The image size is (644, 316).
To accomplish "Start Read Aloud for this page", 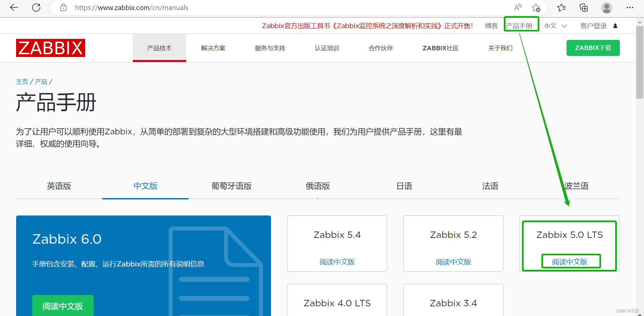I will click(518, 7).
